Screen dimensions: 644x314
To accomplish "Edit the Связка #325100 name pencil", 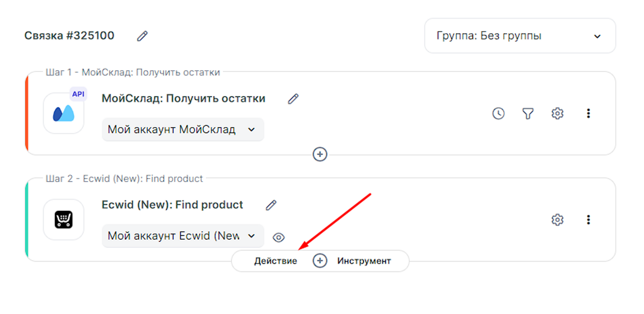I will (x=142, y=36).
